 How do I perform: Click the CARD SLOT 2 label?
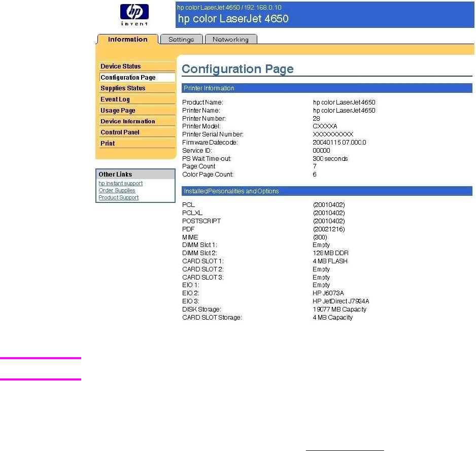pyautogui.click(x=203, y=269)
